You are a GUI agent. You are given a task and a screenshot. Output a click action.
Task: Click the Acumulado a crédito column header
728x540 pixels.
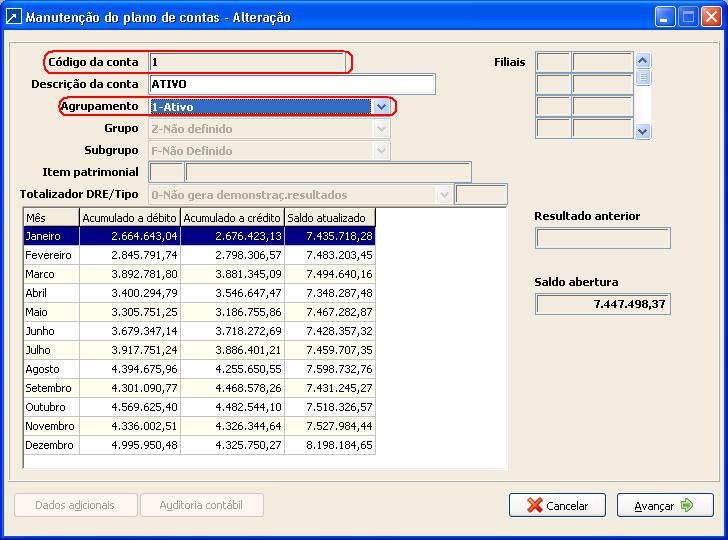tap(233, 218)
